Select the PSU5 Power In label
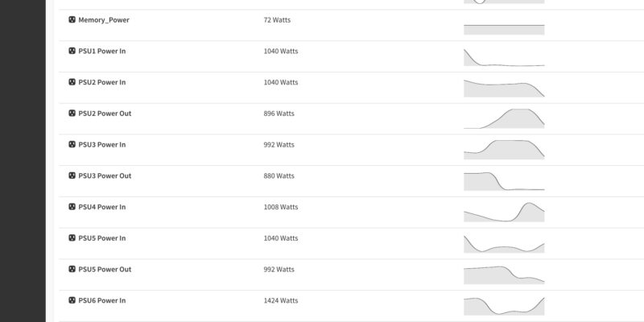 tap(101, 238)
